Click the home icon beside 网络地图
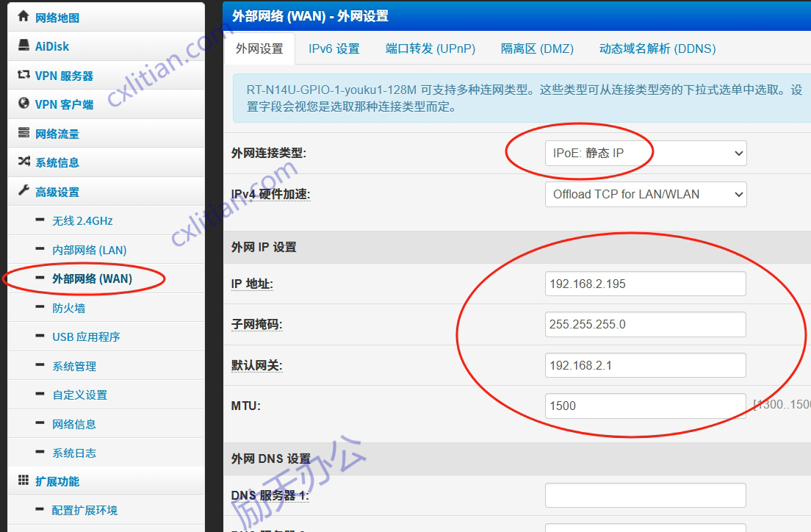Image resolution: width=811 pixels, height=532 pixels. coord(23,16)
